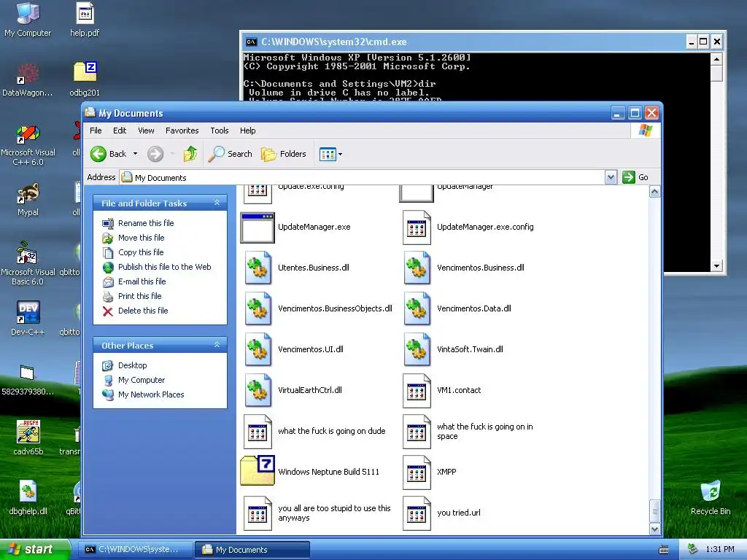Select Utentes.Business.dll file icon

pyautogui.click(x=258, y=268)
